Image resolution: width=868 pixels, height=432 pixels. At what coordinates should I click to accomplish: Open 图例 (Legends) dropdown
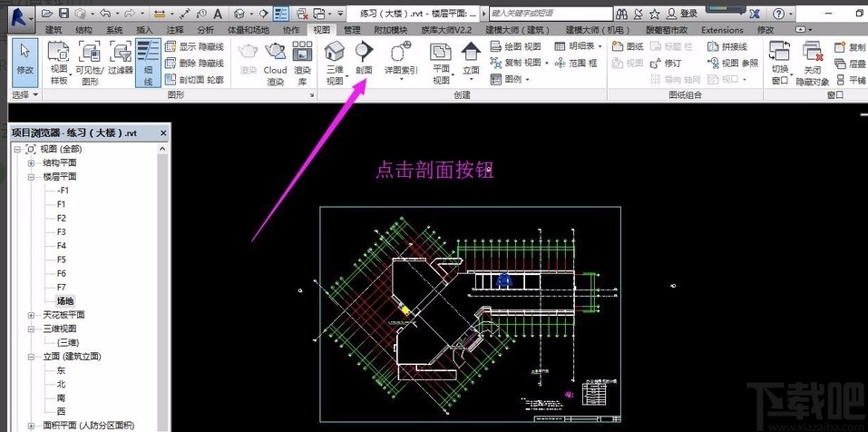510,80
